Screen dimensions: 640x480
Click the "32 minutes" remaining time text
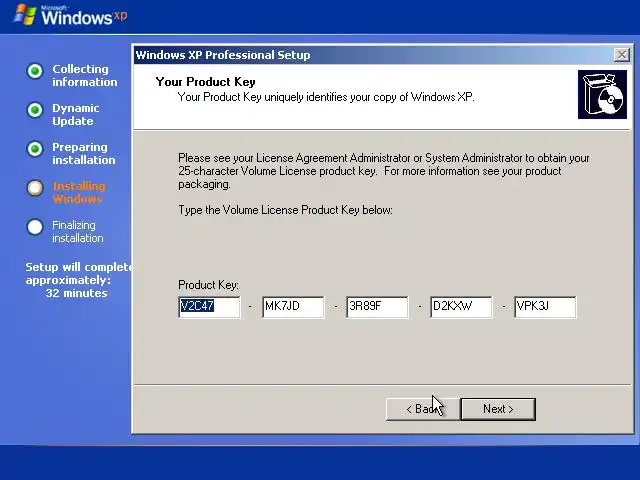(x=76, y=293)
